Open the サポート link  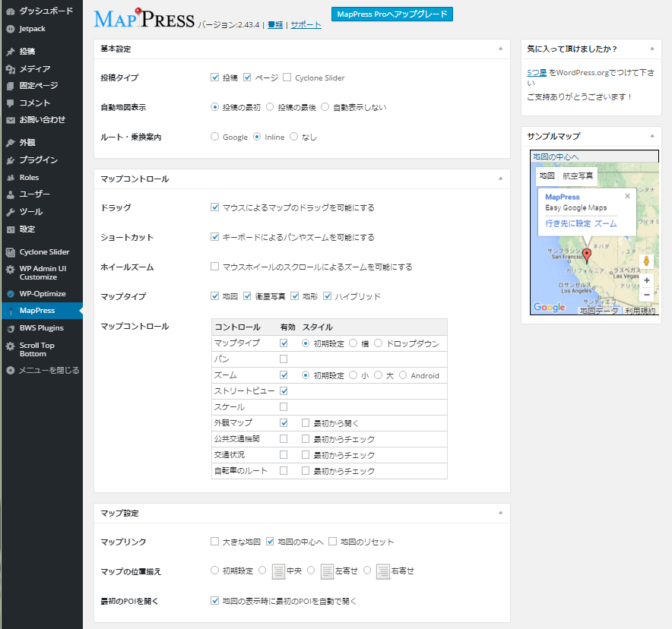pos(306,25)
